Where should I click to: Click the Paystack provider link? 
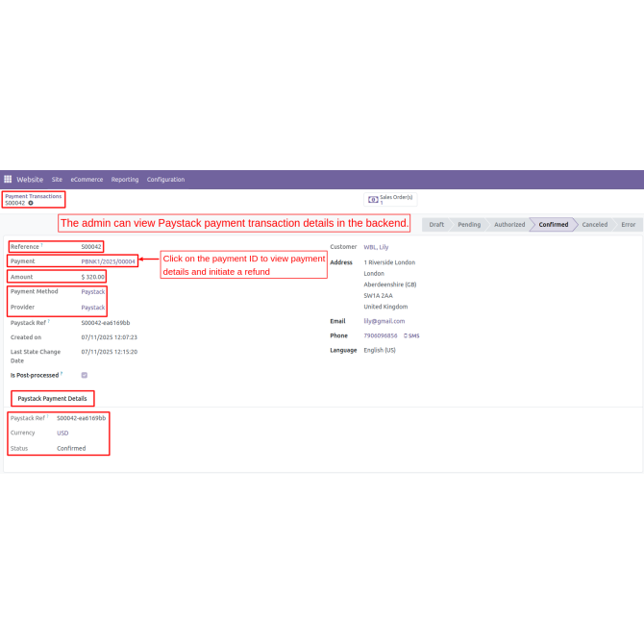tap(93, 308)
